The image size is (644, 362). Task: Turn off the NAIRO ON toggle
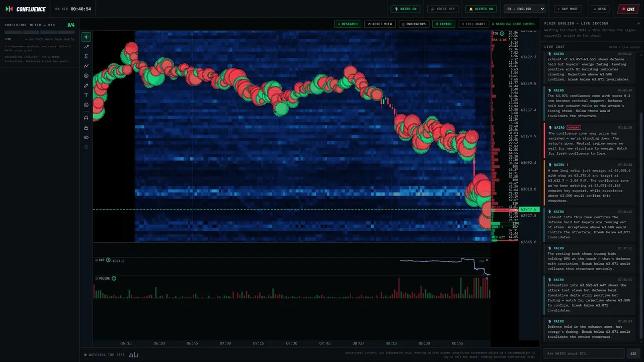tap(406, 9)
